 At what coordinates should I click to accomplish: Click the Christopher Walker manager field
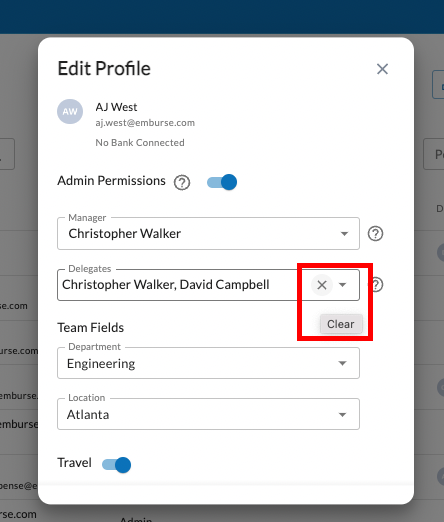click(208, 233)
